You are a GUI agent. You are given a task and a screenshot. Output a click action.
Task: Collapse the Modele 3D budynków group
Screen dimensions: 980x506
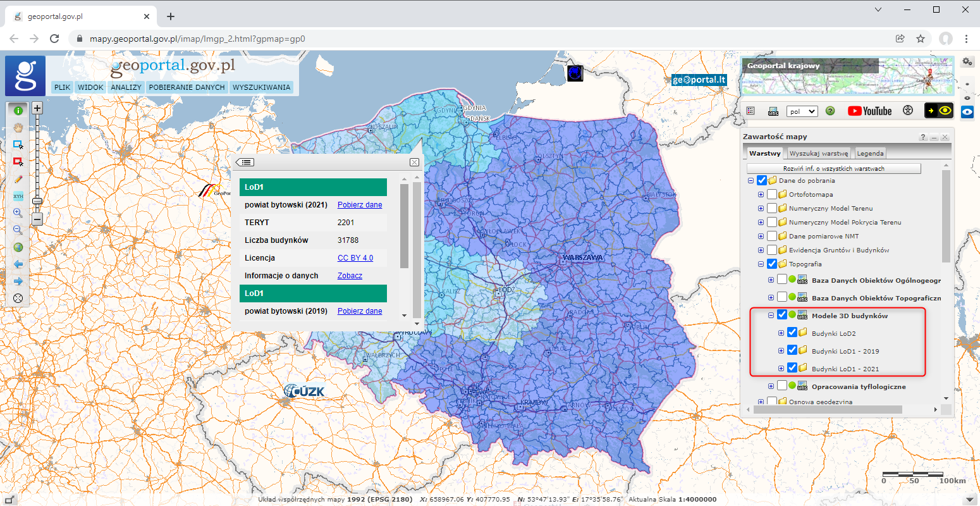click(x=771, y=316)
